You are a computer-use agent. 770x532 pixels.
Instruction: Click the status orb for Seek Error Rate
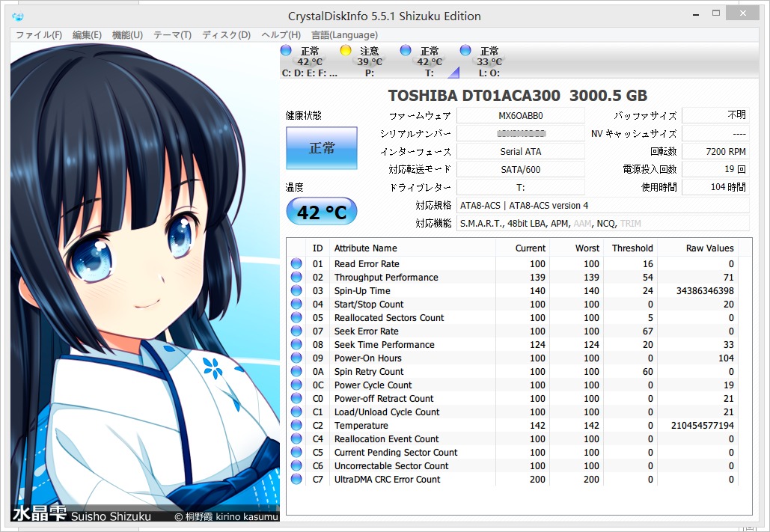click(296, 331)
